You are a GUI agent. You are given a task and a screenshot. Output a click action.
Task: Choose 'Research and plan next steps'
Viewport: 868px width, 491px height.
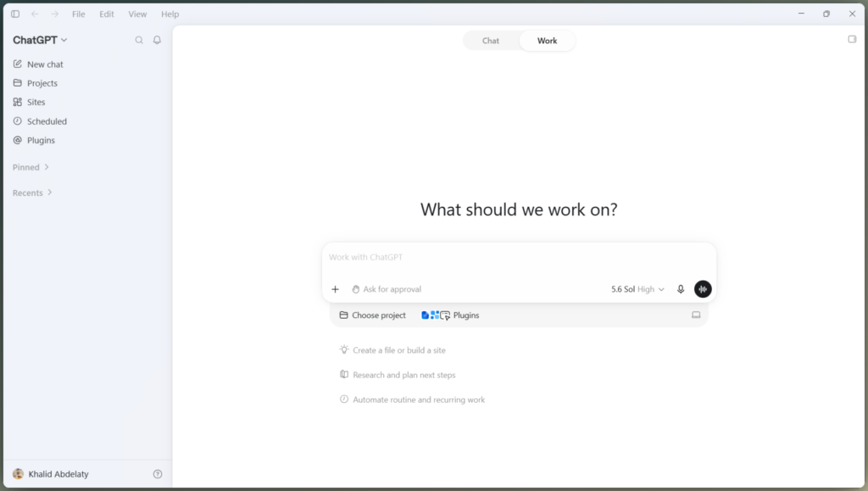click(x=398, y=375)
